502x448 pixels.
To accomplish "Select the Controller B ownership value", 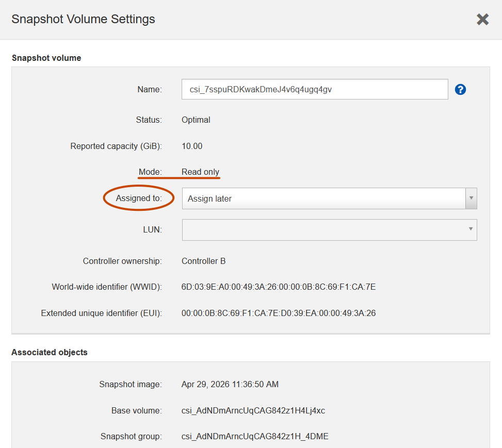I will point(203,261).
